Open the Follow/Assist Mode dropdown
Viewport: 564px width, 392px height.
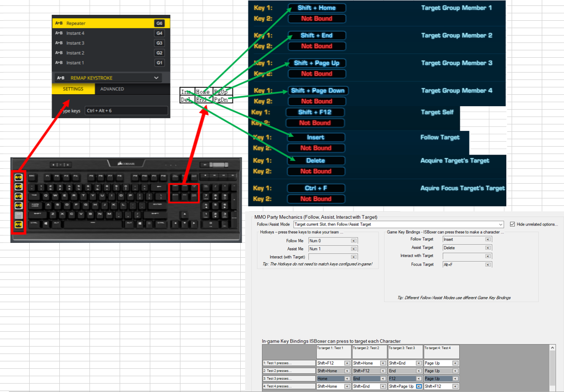[x=398, y=224]
